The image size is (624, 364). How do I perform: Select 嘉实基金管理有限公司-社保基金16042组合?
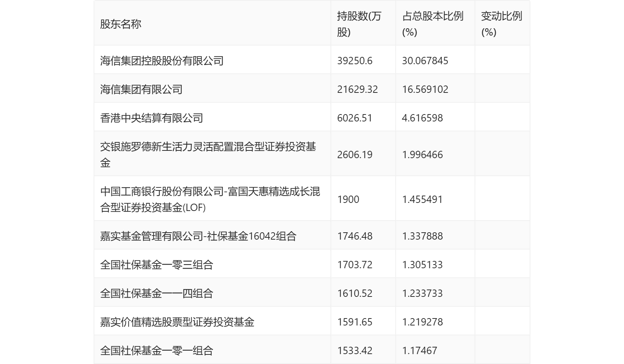point(198,236)
